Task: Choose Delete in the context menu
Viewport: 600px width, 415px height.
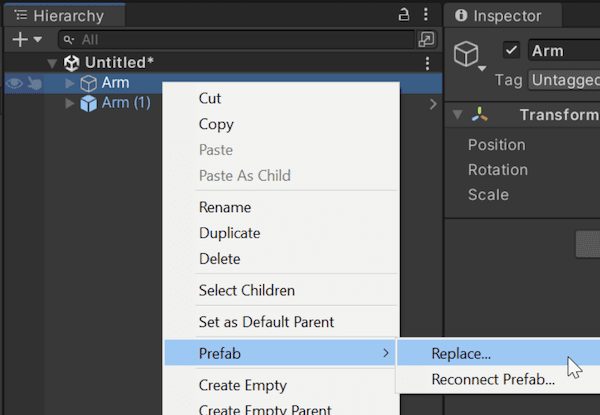Action: pyautogui.click(x=281, y=259)
